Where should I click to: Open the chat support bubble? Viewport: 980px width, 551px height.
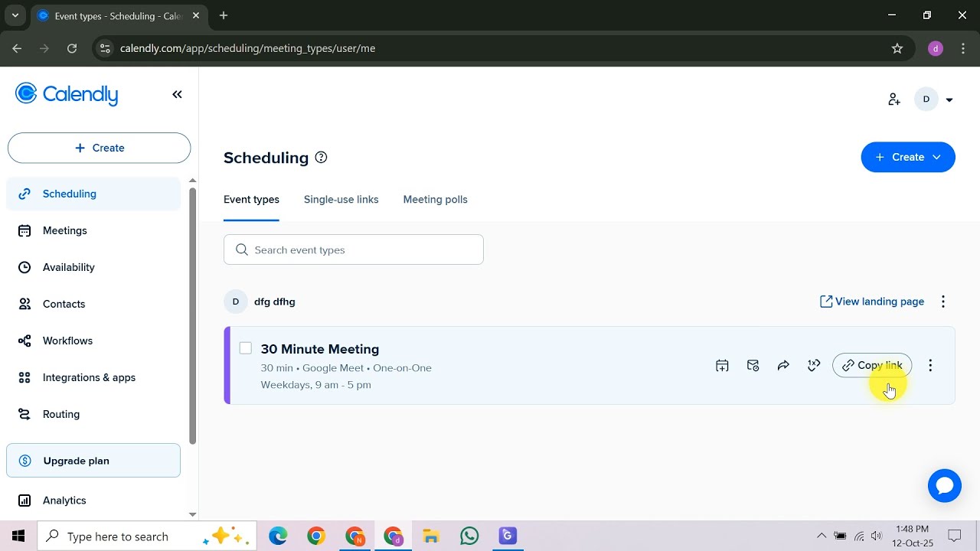pyautogui.click(x=945, y=486)
